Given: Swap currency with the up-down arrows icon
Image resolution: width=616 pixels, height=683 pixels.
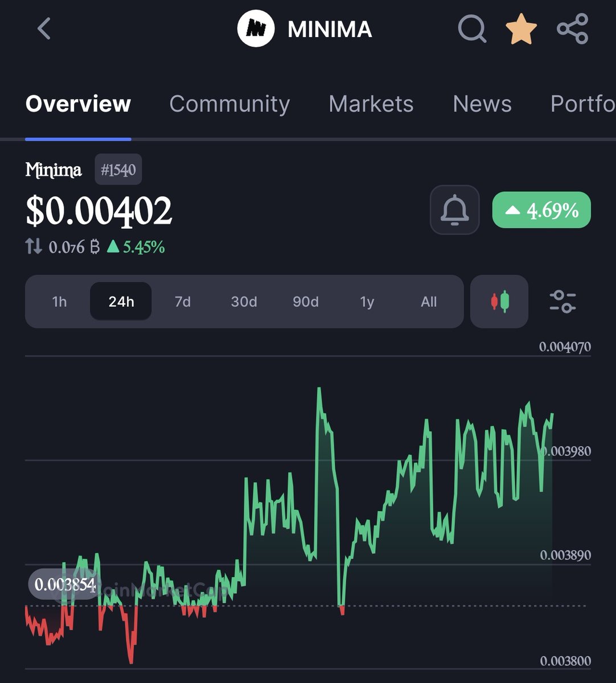Looking at the screenshot, I should point(34,246).
